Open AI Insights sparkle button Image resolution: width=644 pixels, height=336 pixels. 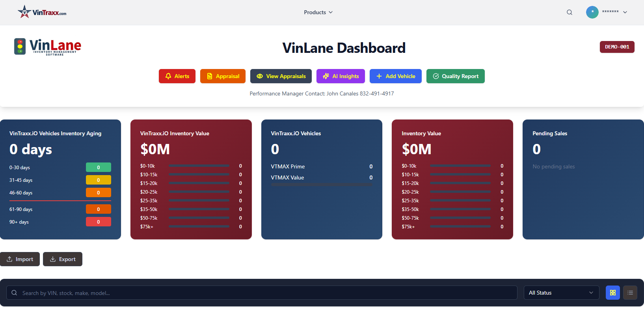click(341, 76)
